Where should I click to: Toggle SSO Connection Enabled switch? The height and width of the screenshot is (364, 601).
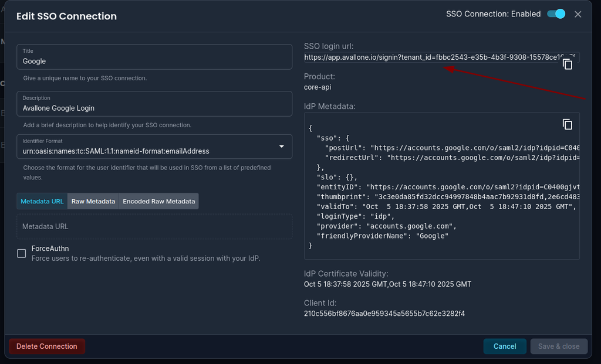click(556, 14)
